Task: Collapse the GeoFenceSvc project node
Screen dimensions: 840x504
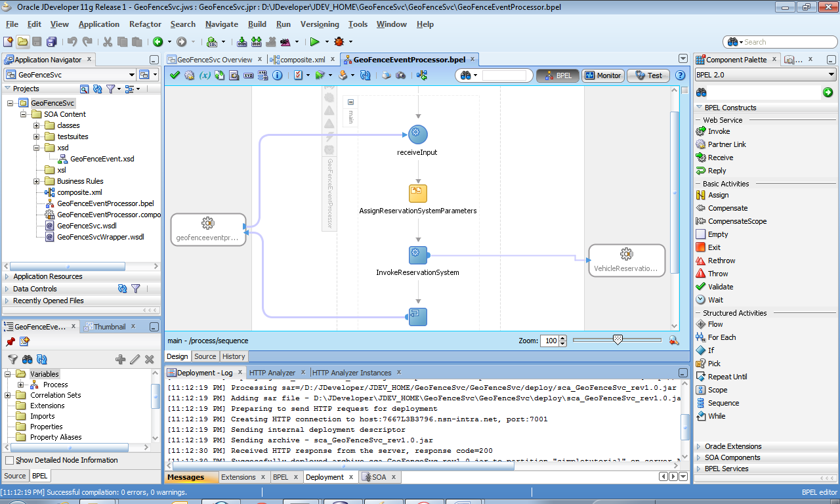Action: (x=11, y=103)
